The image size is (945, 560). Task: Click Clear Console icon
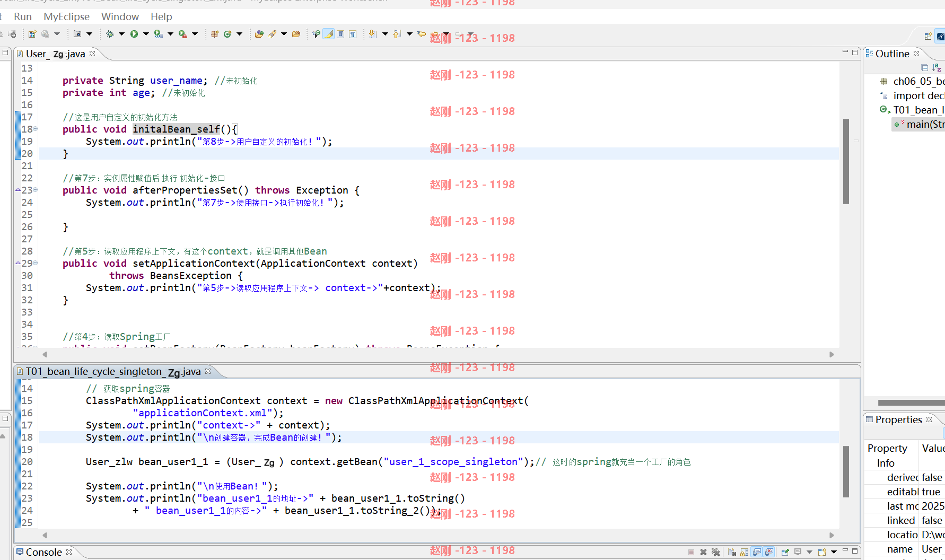tap(732, 552)
